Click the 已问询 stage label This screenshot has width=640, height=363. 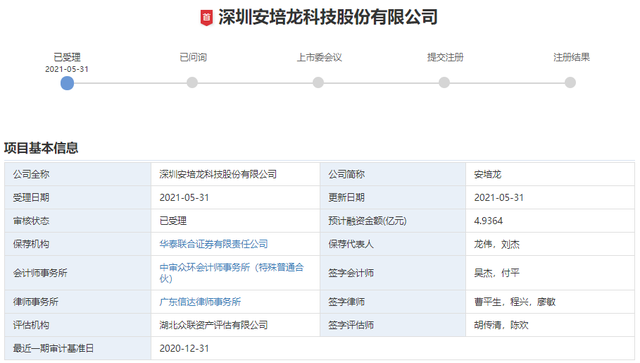pos(193,57)
